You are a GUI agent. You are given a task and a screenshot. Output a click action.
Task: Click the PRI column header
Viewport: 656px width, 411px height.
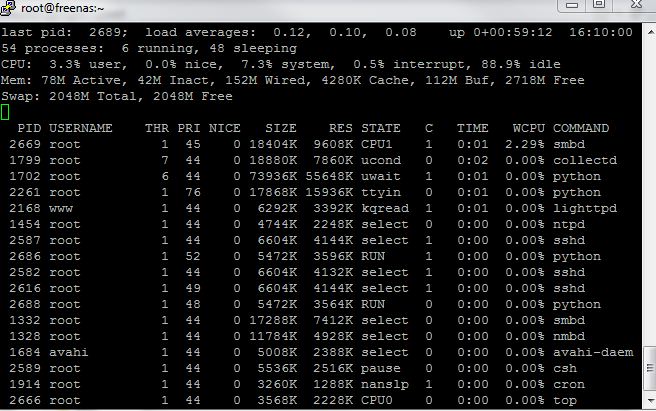189,128
